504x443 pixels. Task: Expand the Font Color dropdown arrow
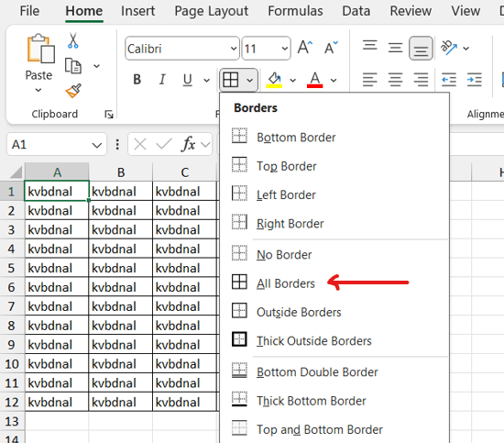tap(334, 80)
